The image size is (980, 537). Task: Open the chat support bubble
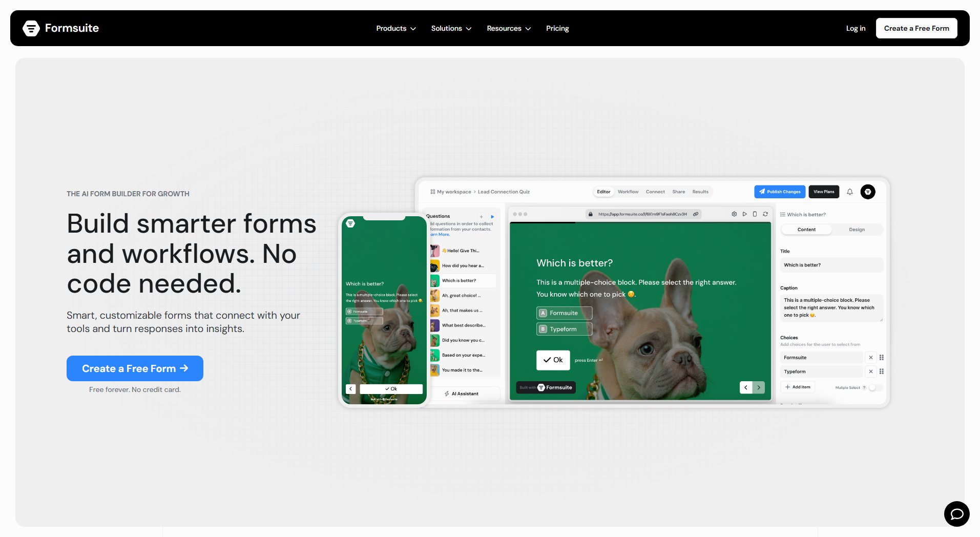tap(956, 513)
